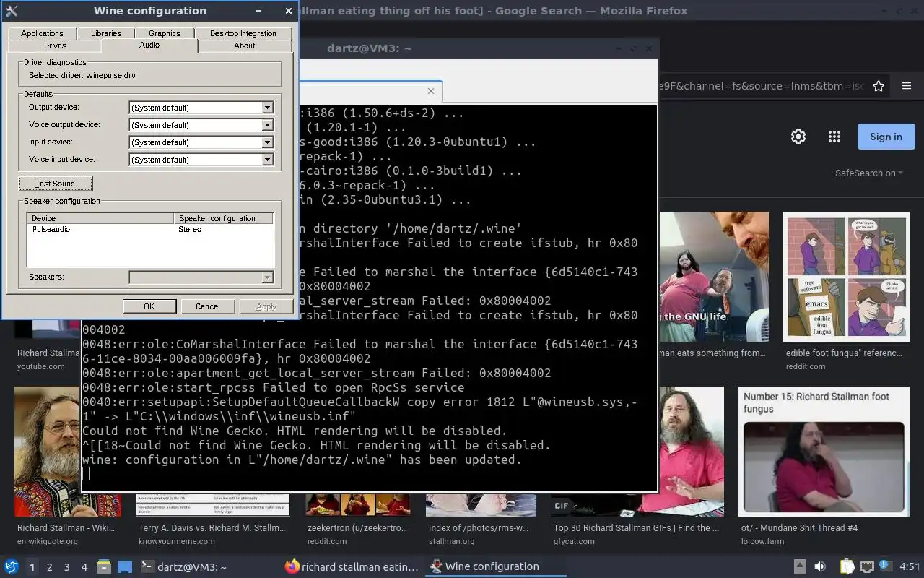Open the Number 15 Richard Stallman foot fungus card

click(x=824, y=452)
